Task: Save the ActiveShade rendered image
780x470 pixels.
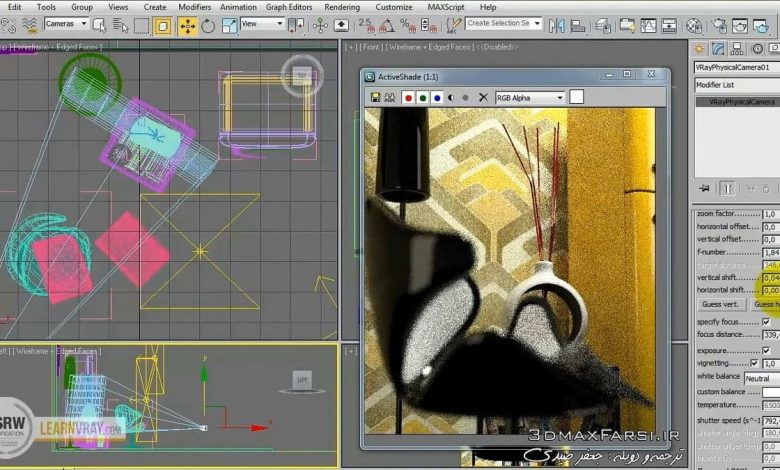Action: tap(376, 97)
